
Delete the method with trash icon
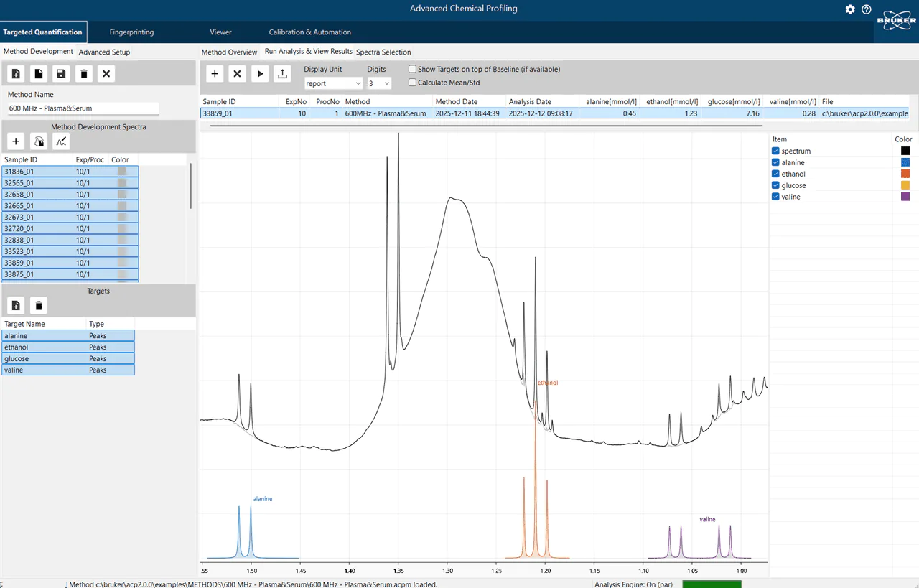[x=84, y=73]
